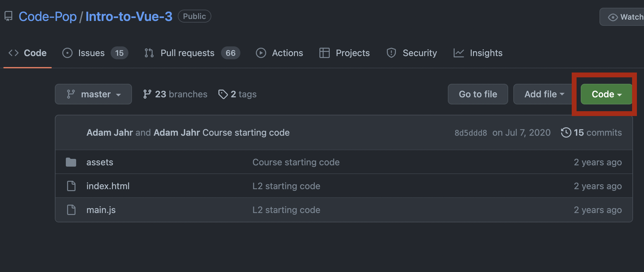
Task: Open the Actions tab
Action: click(279, 53)
